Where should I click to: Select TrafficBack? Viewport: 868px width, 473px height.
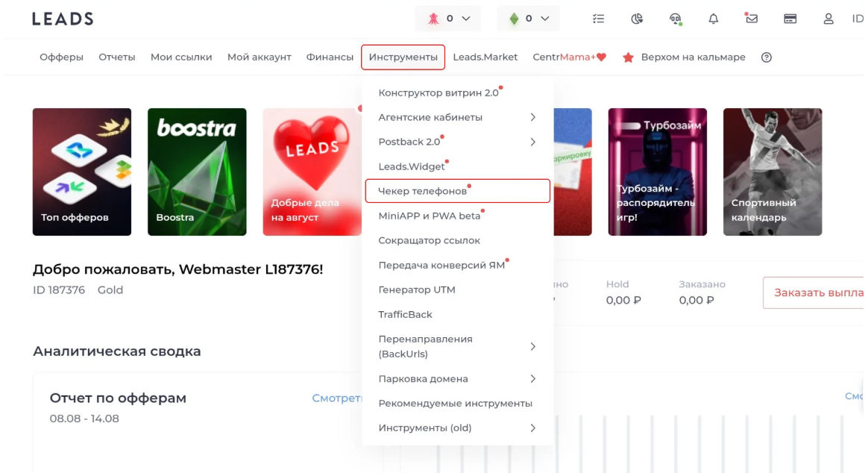[x=405, y=315]
